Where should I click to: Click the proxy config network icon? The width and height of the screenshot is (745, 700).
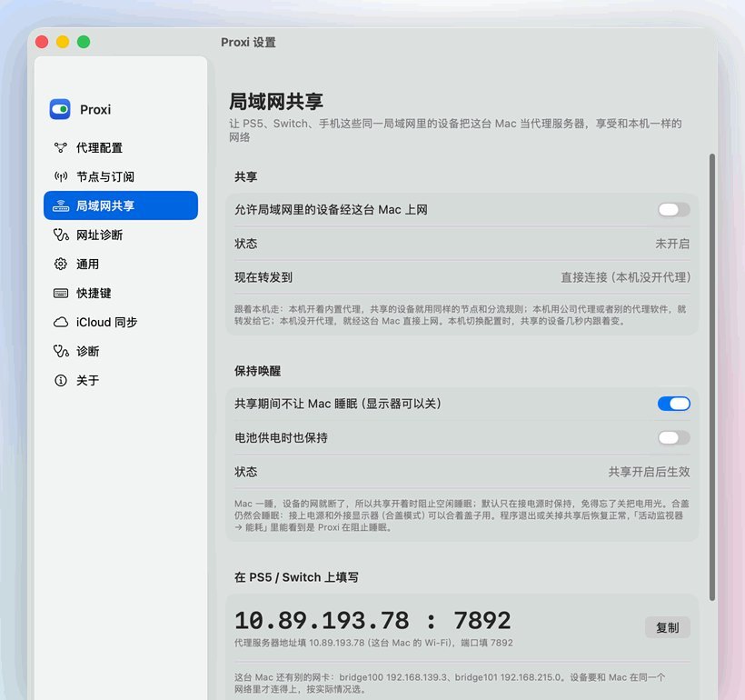point(60,148)
